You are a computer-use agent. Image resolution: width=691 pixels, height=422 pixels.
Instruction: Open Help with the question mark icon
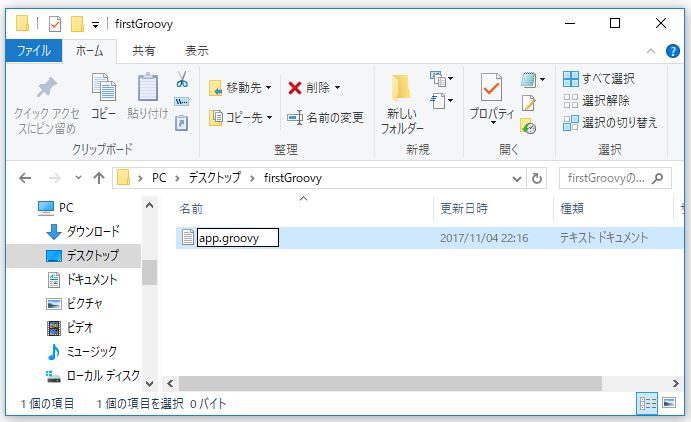coord(672,51)
